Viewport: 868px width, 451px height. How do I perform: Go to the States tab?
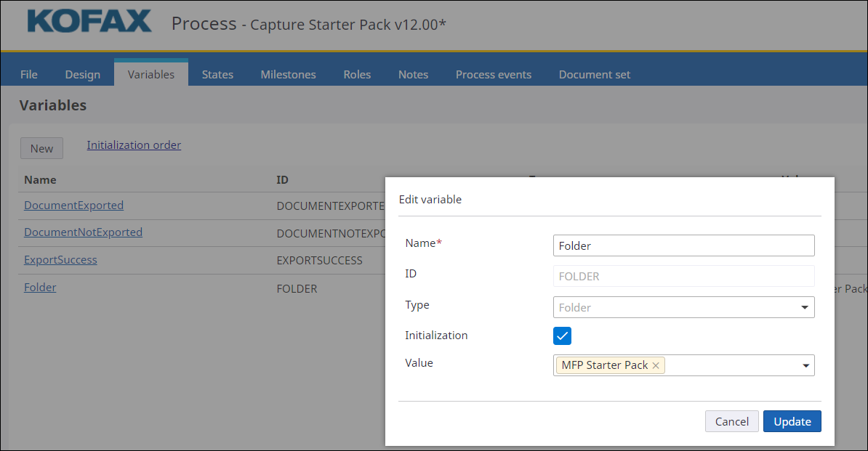(x=217, y=74)
